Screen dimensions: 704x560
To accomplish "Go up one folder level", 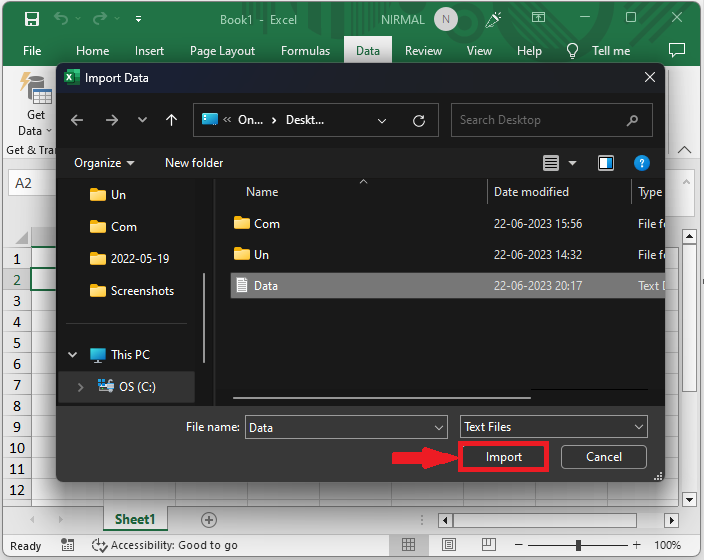I will coord(172,120).
